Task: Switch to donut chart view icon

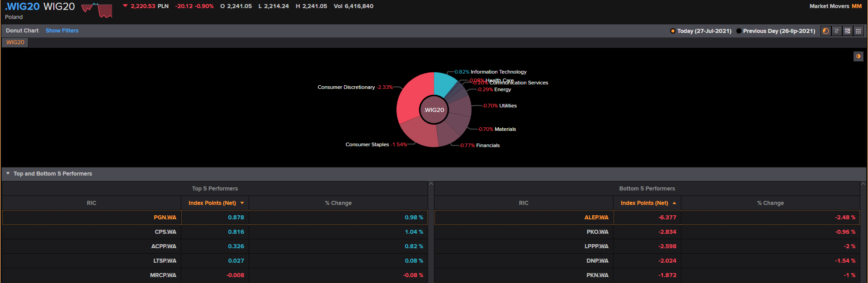Action: 826,31
